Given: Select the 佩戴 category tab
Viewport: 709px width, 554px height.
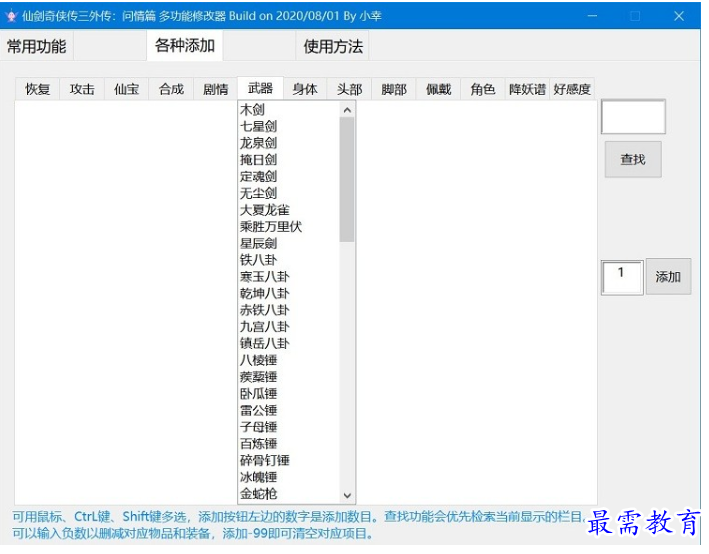Looking at the screenshot, I should 438,89.
